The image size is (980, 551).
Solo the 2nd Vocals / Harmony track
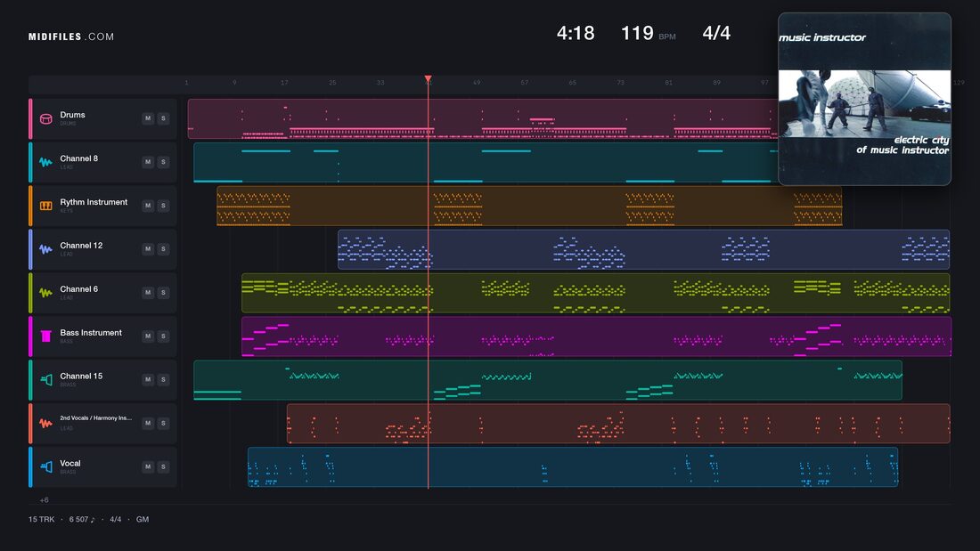click(x=163, y=423)
